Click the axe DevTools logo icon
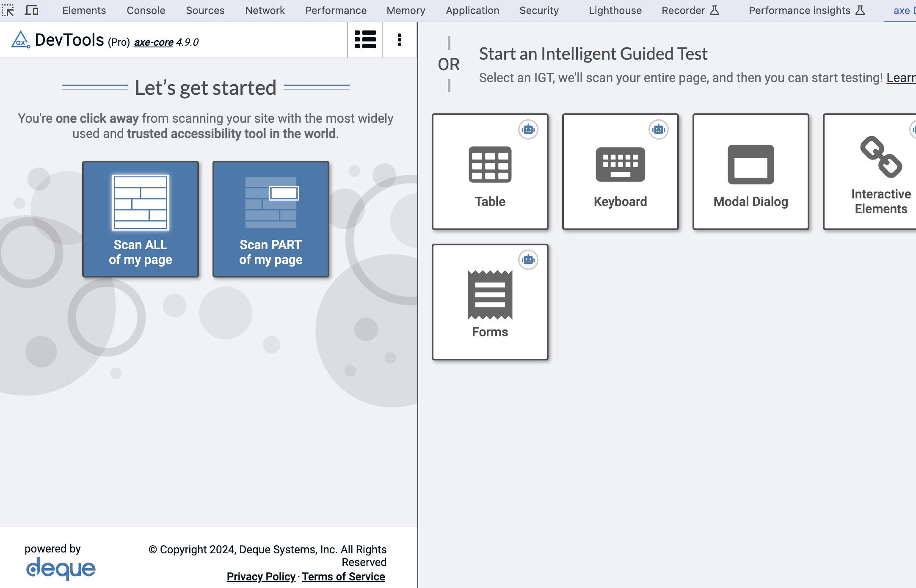Image resolution: width=916 pixels, height=588 pixels. coord(20,40)
